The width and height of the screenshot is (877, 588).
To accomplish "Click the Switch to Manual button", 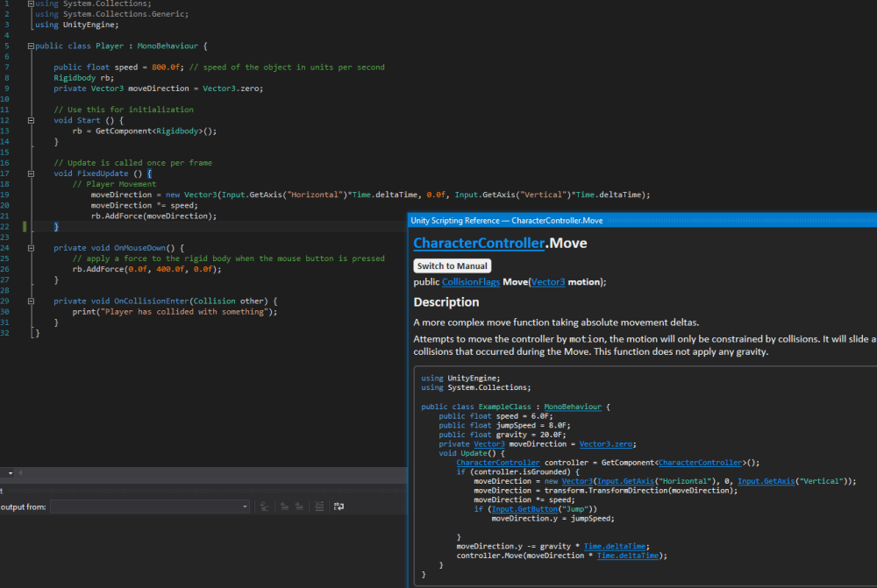I will click(x=452, y=266).
